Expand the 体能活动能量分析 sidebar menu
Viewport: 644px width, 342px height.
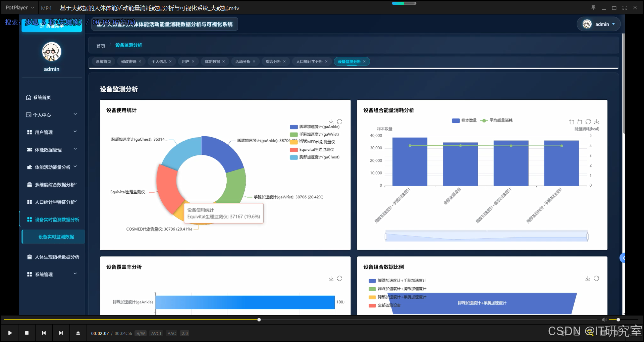(52, 167)
